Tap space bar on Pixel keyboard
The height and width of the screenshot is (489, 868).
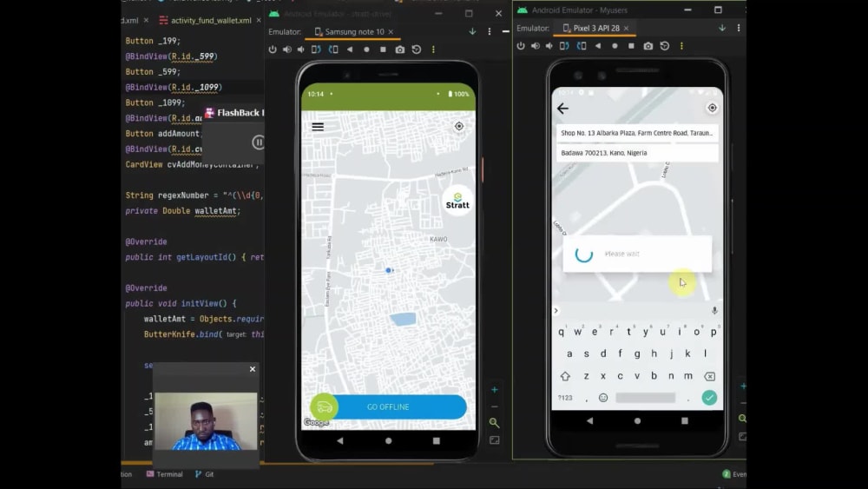[646, 398]
